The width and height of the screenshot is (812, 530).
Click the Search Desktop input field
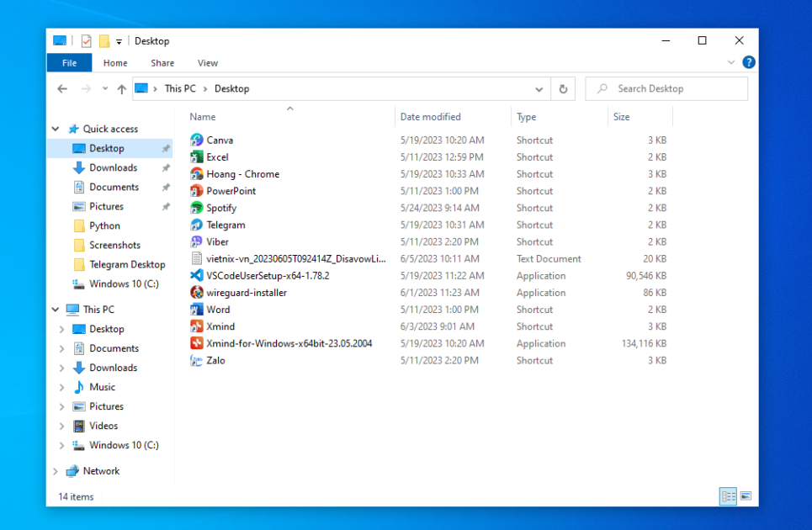coord(673,88)
